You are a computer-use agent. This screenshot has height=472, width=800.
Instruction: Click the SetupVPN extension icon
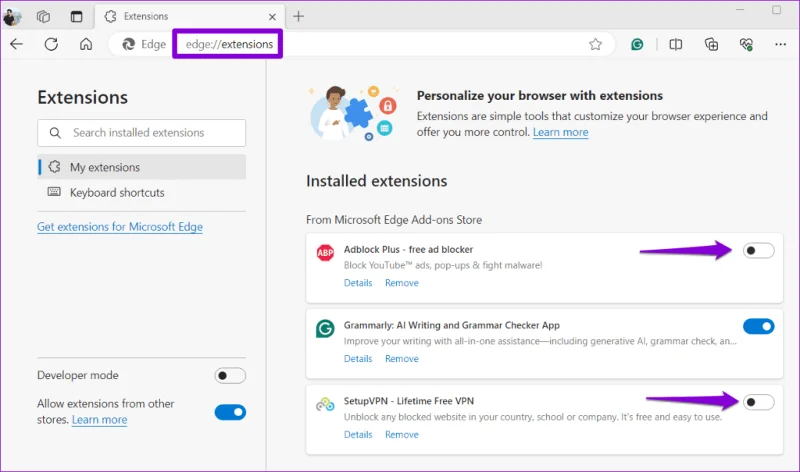coord(325,405)
